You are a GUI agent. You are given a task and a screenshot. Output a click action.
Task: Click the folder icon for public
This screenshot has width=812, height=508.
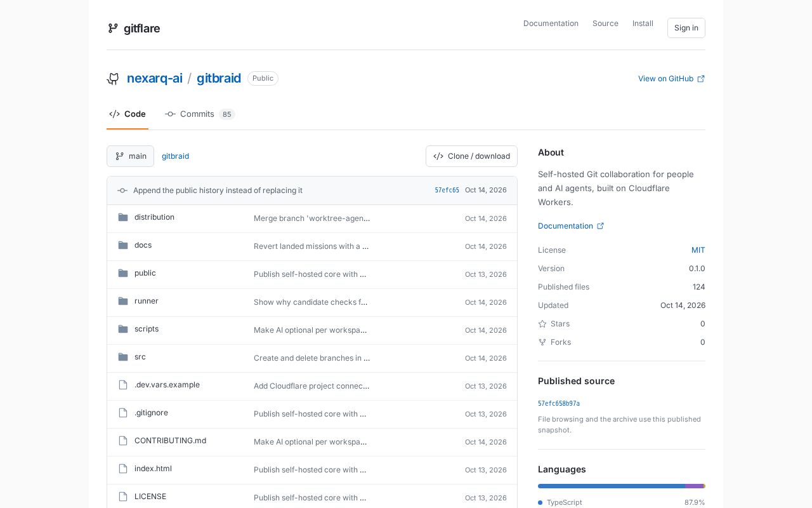[x=123, y=273]
